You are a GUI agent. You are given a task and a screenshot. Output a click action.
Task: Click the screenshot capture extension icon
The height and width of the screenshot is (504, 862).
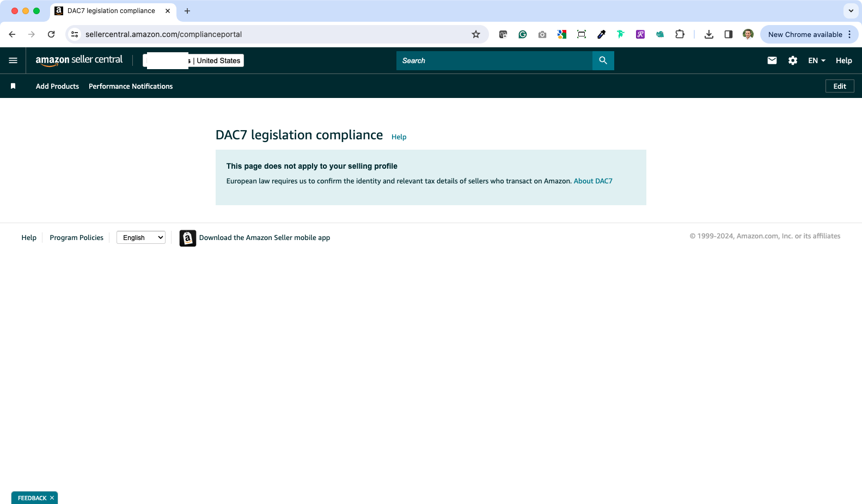point(582,34)
